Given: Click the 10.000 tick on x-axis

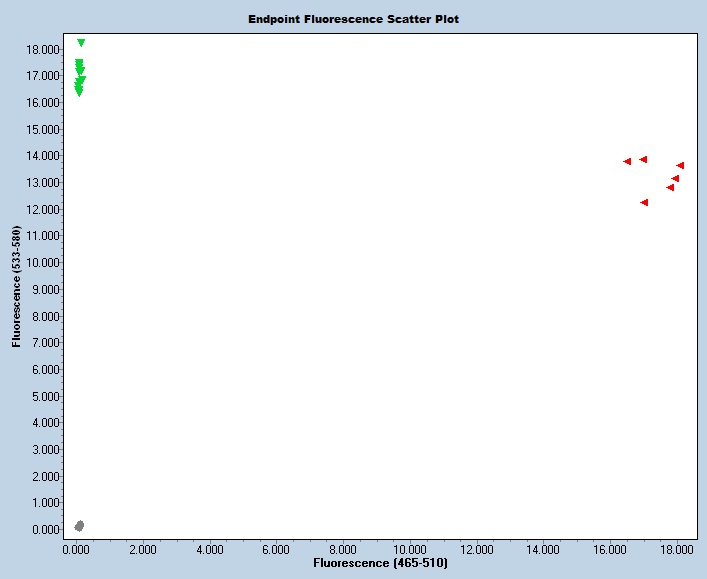Looking at the screenshot, I should (409, 549).
